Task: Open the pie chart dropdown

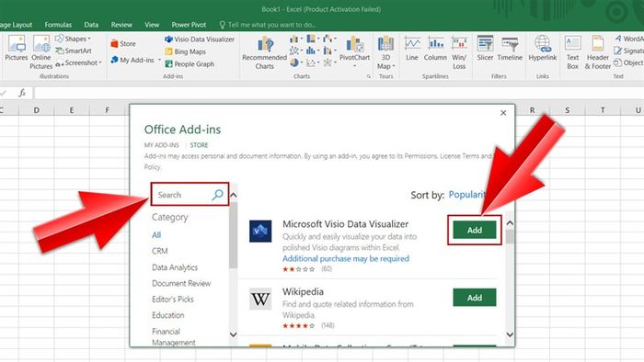Action: point(295,62)
